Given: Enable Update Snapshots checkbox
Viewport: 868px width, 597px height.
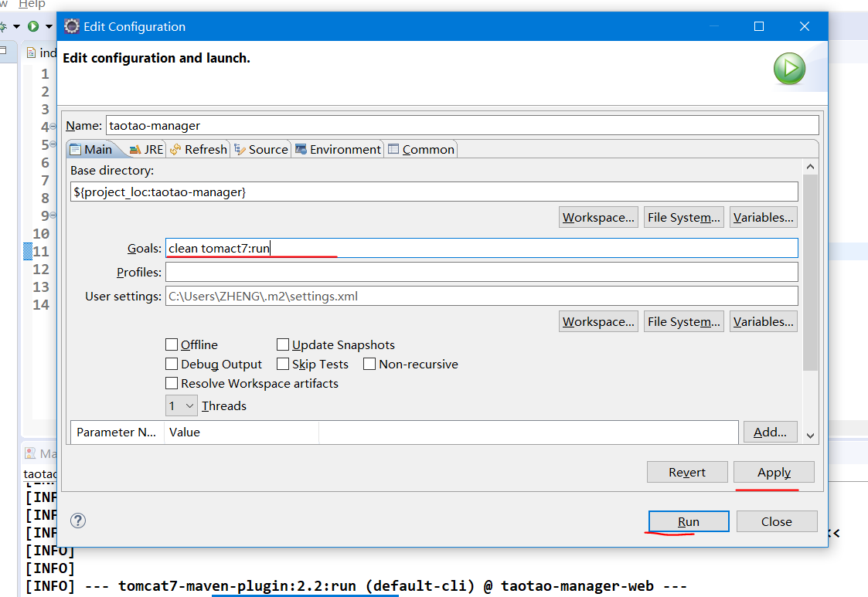Looking at the screenshot, I should [283, 344].
